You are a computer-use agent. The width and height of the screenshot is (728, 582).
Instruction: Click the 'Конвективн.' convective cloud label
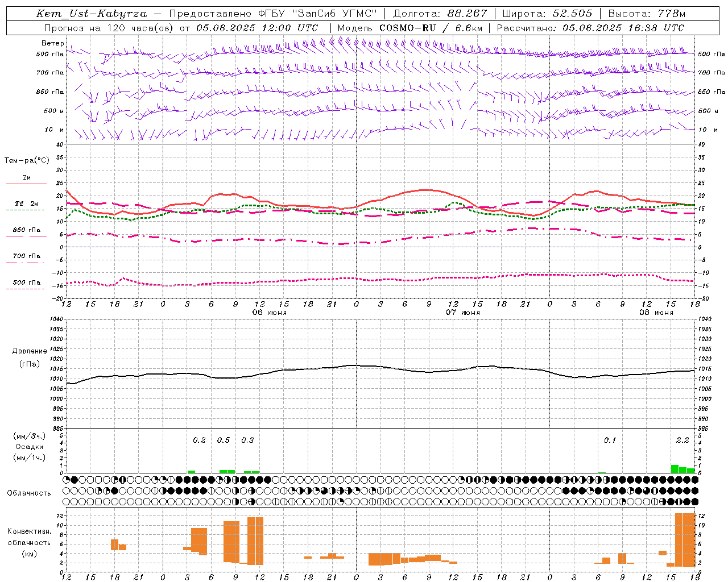click(x=30, y=531)
